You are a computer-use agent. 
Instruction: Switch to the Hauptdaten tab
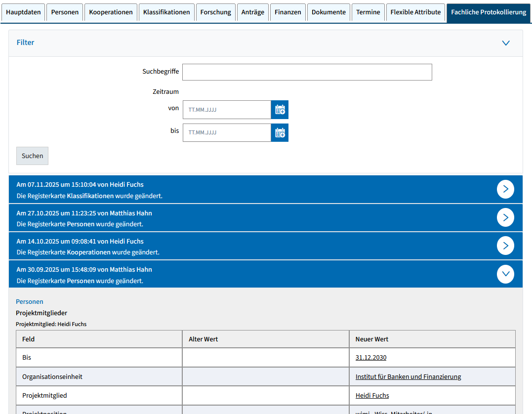coord(23,12)
